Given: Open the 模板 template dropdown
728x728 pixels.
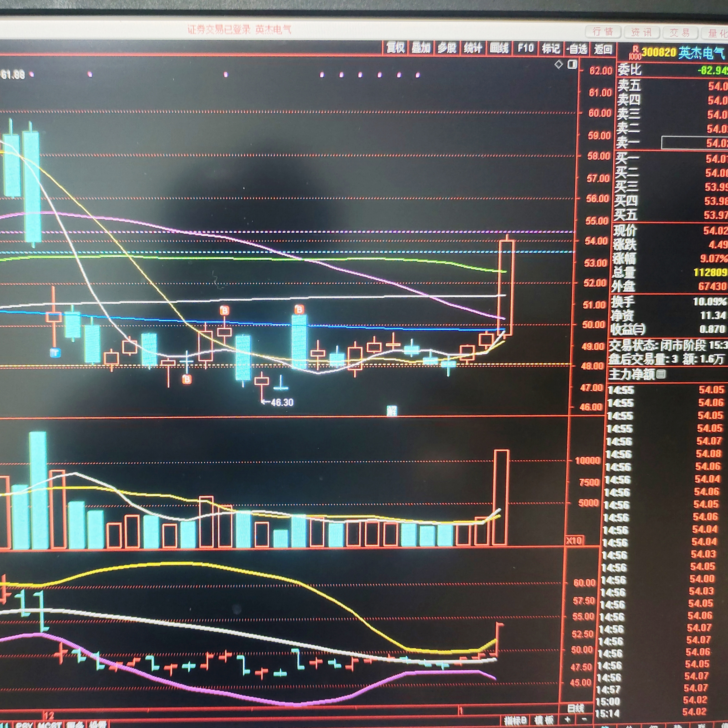Looking at the screenshot, I should point(544,720).
